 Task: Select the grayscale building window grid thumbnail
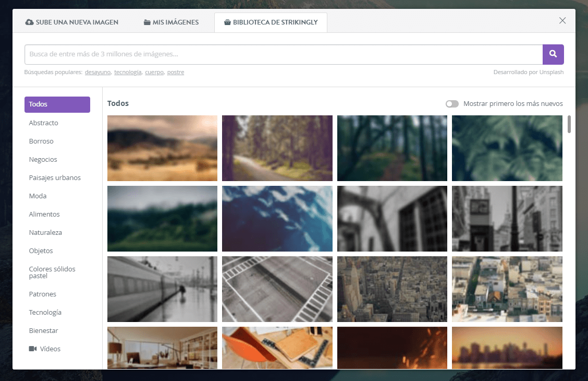coord(392,219)
